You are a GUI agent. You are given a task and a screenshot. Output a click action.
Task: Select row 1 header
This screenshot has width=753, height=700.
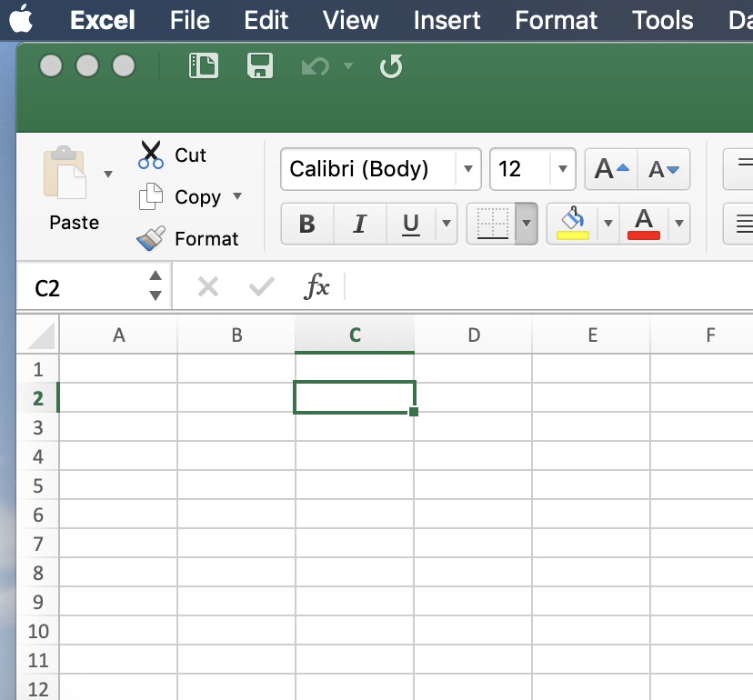pos(38,369)
